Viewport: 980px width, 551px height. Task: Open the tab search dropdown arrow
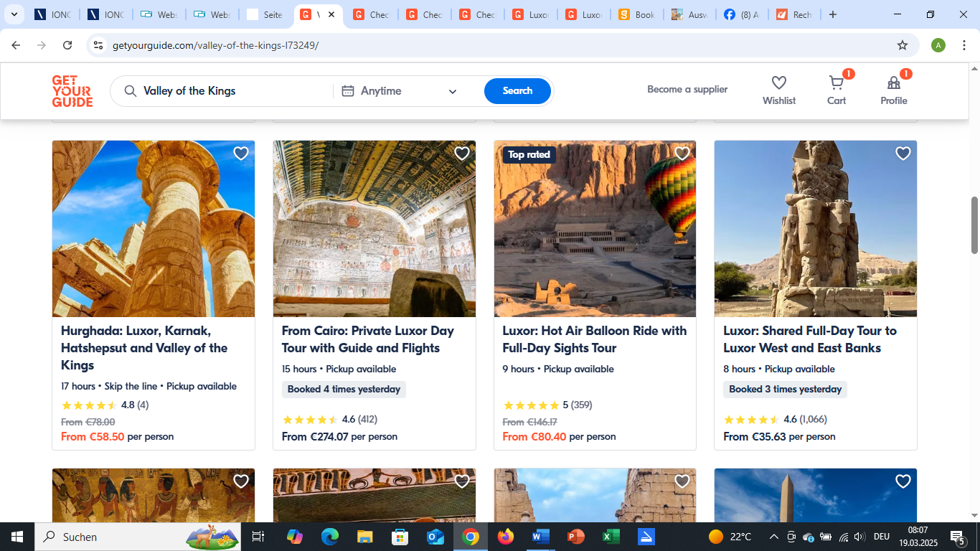coord(14,14)
